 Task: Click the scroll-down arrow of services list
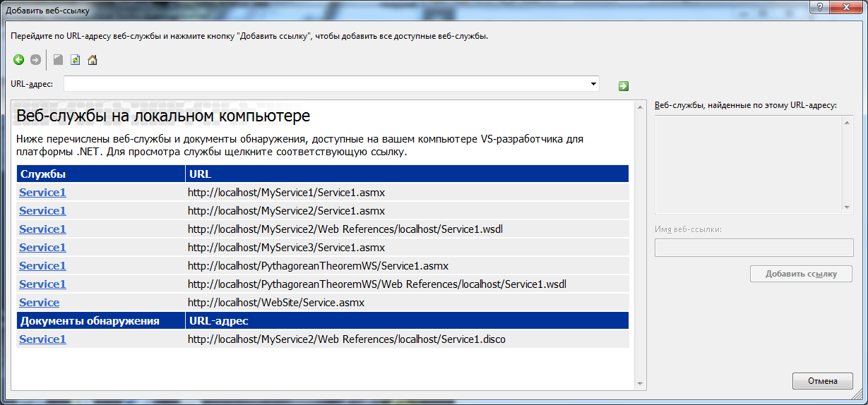(848, 207)
